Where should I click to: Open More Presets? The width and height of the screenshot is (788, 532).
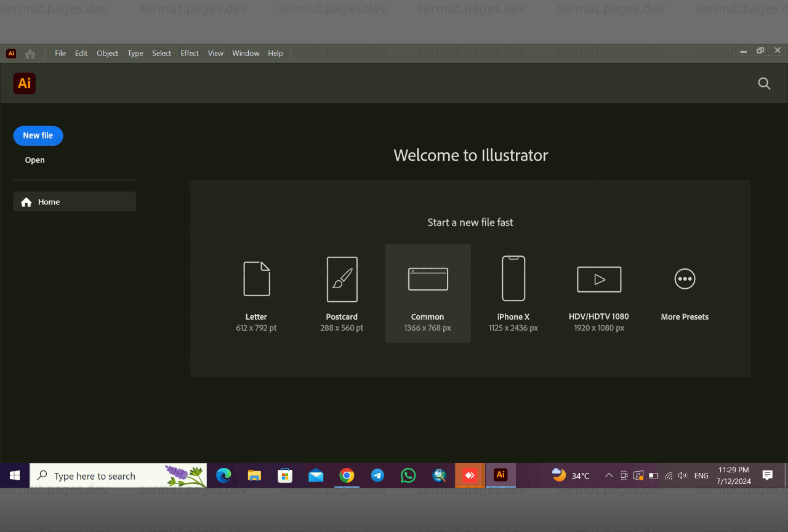tap(685, 294)
